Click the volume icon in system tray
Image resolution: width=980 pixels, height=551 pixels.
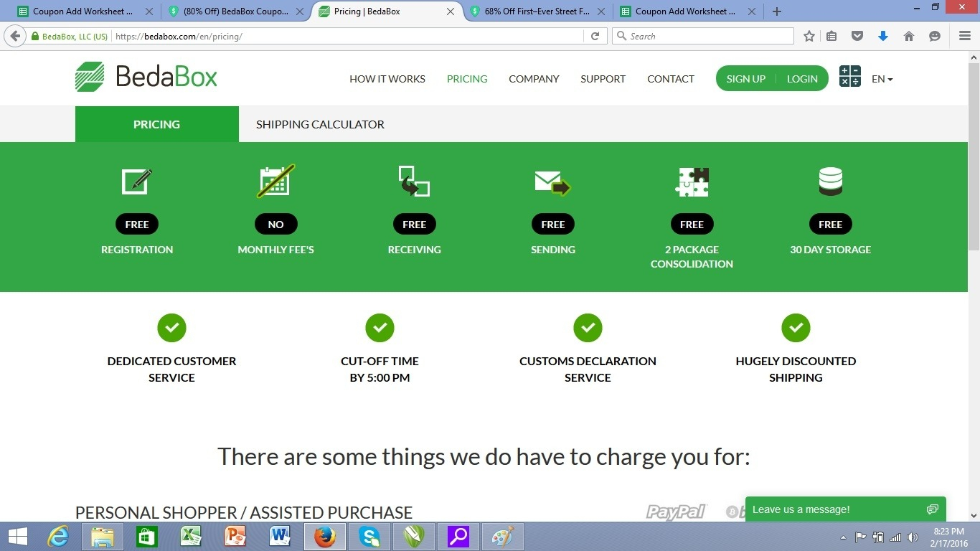click(913, 537)
